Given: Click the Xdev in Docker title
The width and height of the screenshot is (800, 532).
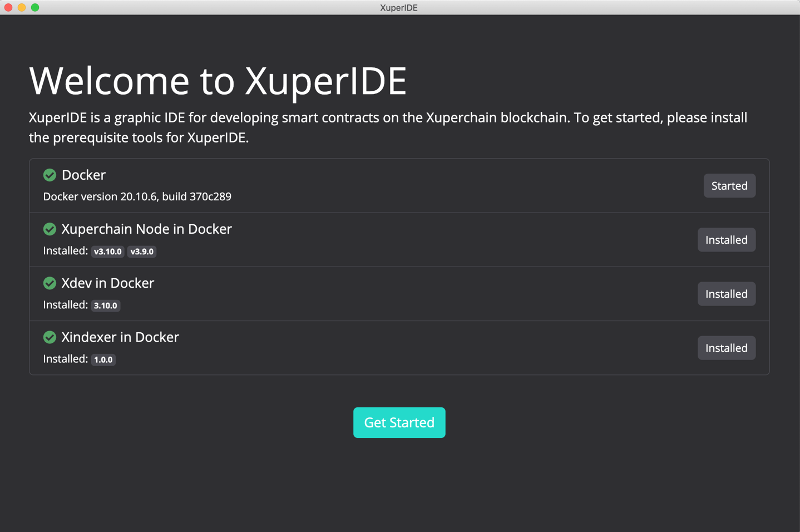Looking at the screenshot, I should click(x=108, y=283).
